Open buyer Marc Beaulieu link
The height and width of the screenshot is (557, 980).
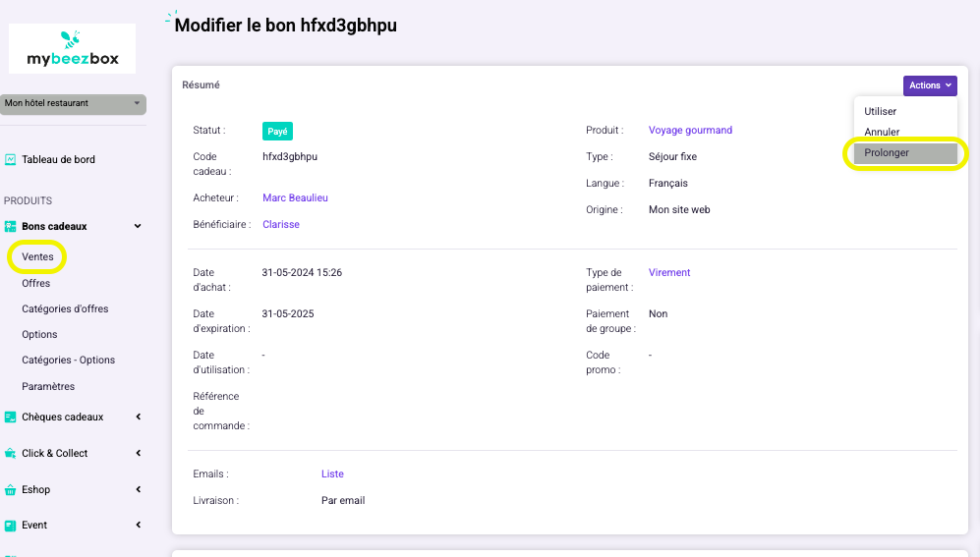coord(295,197)
